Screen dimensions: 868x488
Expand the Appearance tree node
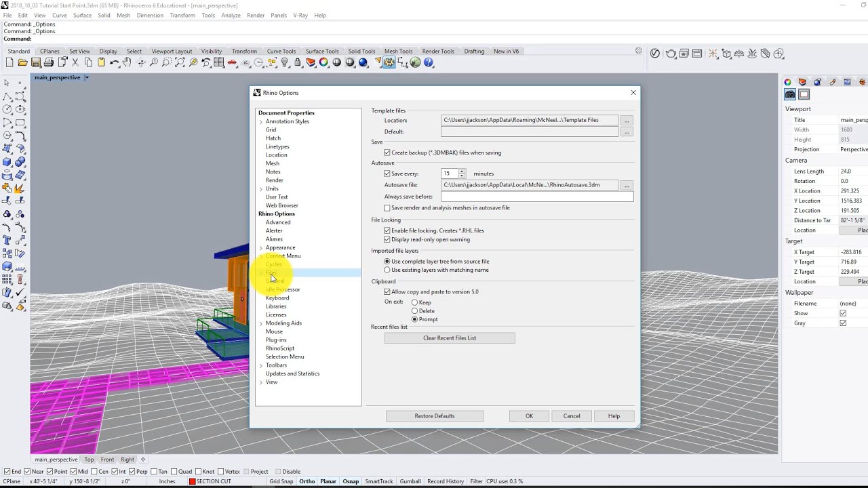click(261, 247)
